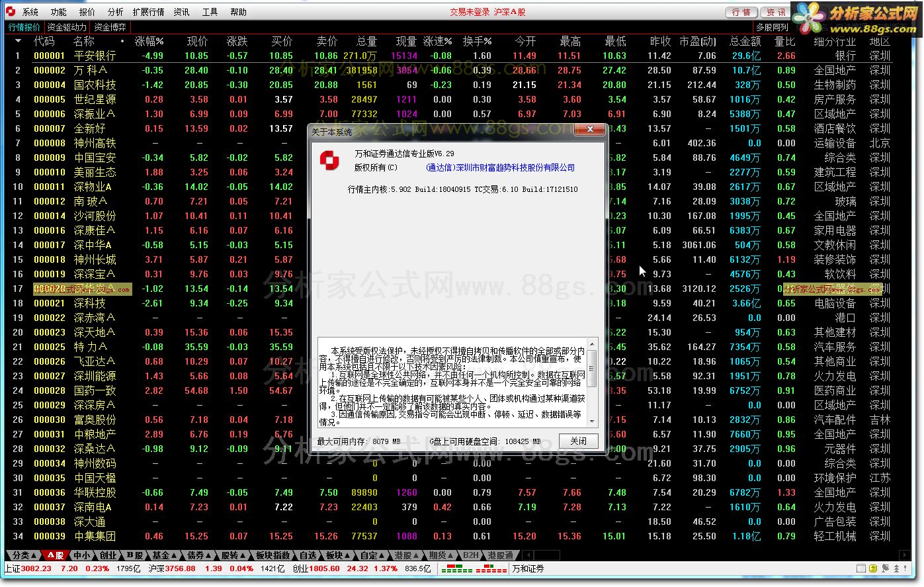Click the triple-triangle icon in status bar
Screen dimensions: 924x587
[x=896, y=568]
